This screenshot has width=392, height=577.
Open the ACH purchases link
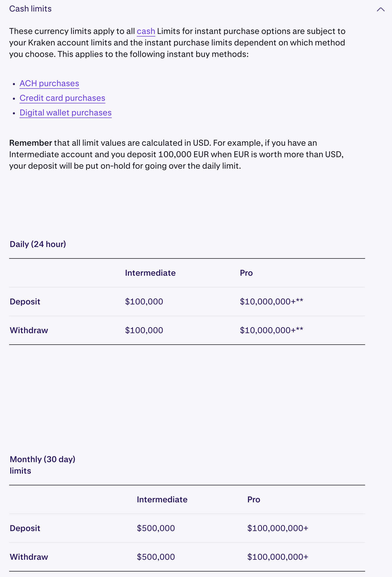point(49,84)
